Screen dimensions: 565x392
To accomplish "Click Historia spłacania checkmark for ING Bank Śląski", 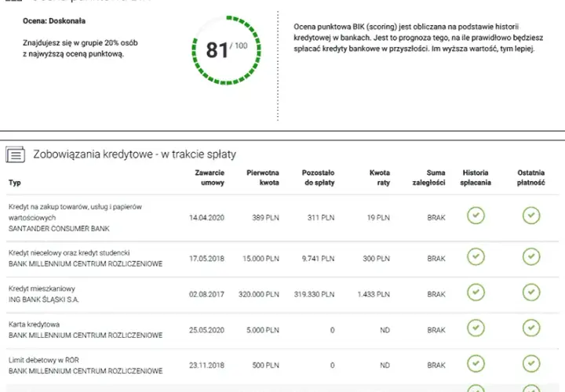I will (x=476, y=292).
